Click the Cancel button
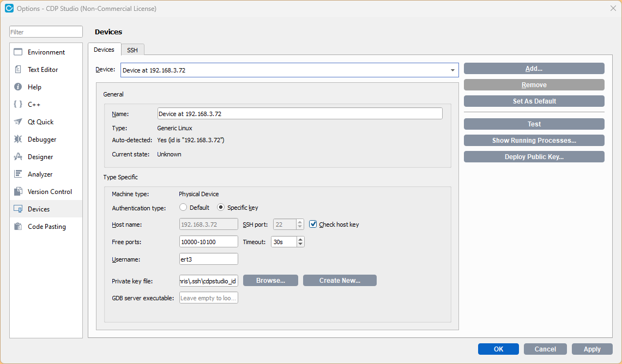Viewport: 622px width, 364px height. (545, 349)
